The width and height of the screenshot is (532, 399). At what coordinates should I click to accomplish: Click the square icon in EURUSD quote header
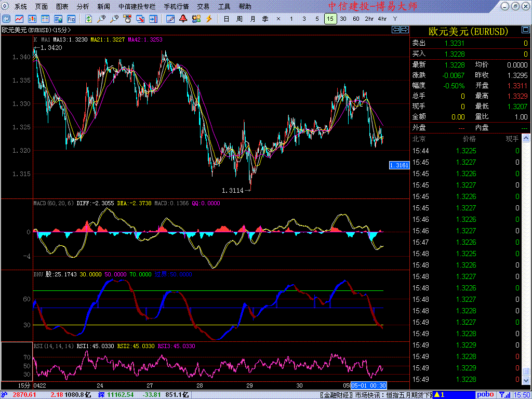coord(525,31)
